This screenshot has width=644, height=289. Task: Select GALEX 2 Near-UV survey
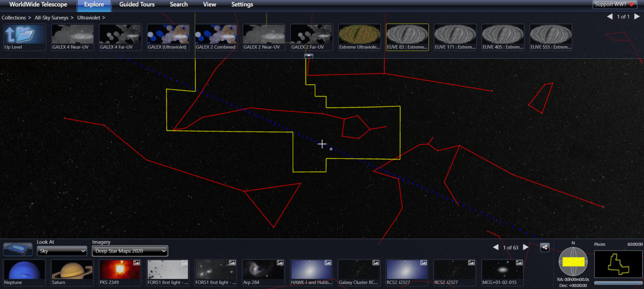coord(264,37)
